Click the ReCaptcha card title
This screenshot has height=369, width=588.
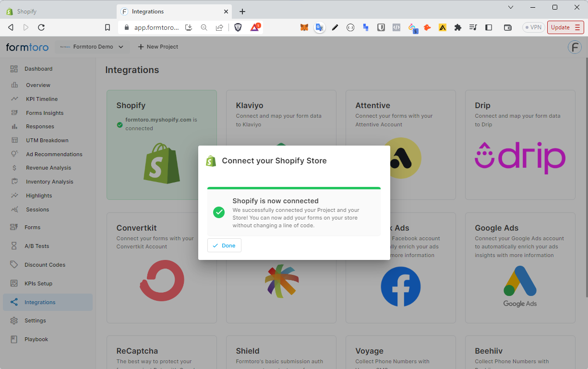(137, 351)
